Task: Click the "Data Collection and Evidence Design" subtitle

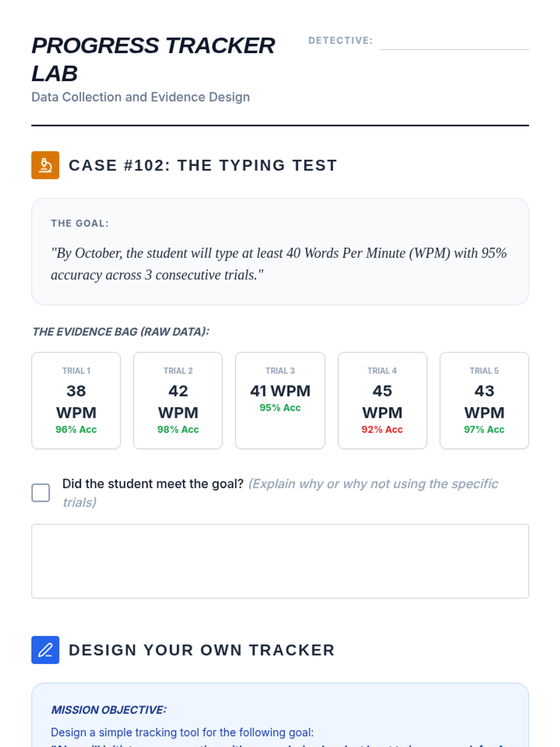Action: click(x=140, y=97)
